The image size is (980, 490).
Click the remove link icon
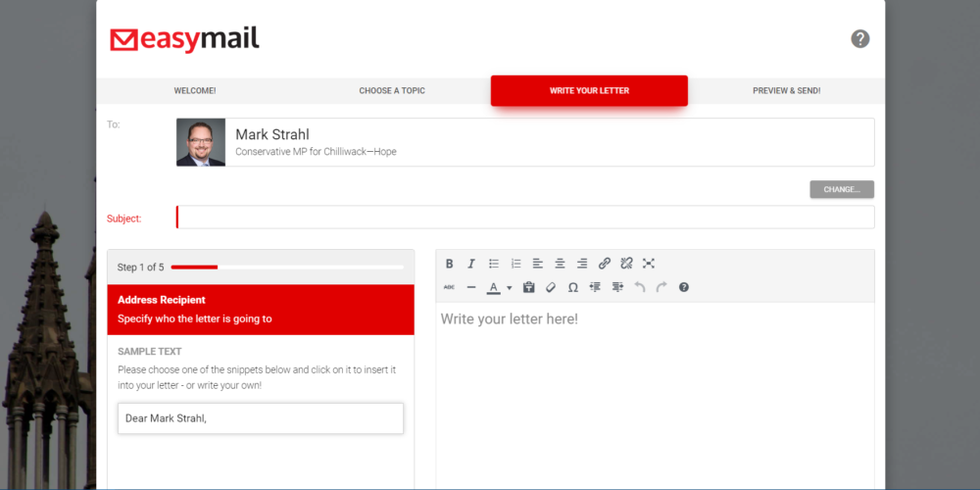pos(627,264)
